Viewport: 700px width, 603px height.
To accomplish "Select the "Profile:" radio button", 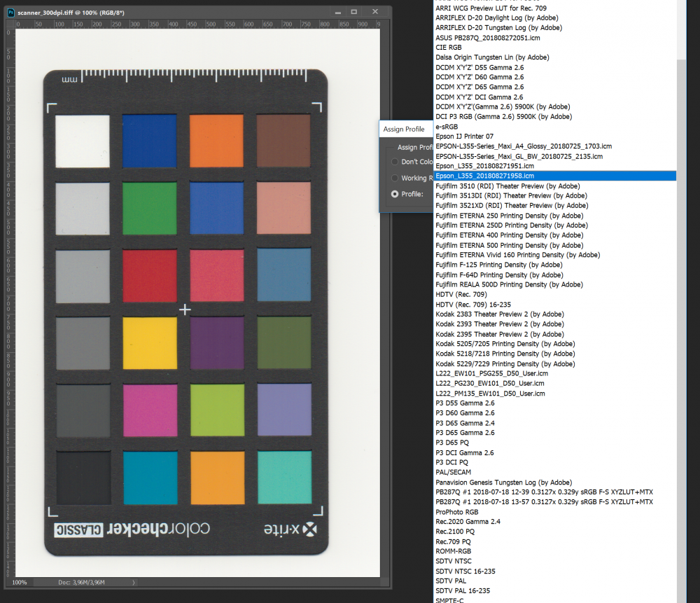I will (394, 194).
